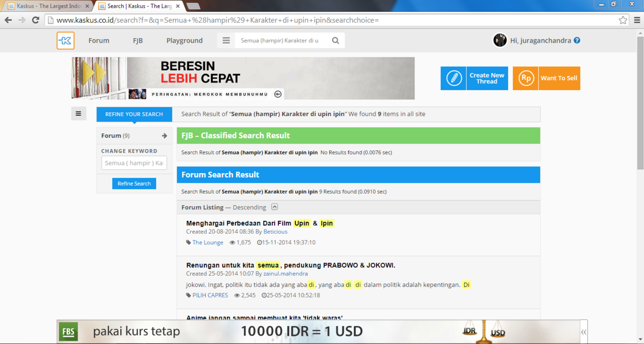Go to The Lounge forum link
This screenshot has height=344, width=644.
208,242
